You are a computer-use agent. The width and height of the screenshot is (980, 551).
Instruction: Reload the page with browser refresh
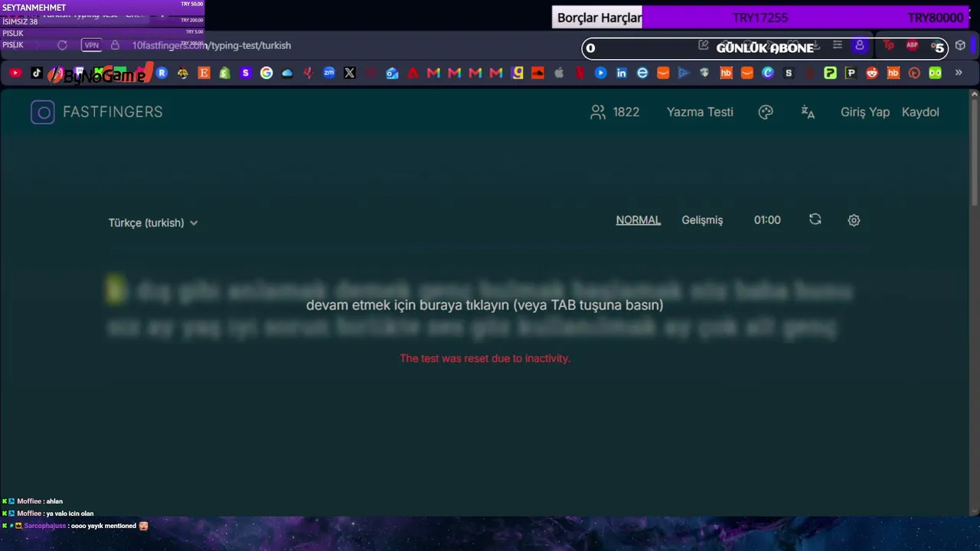(62, 45)
